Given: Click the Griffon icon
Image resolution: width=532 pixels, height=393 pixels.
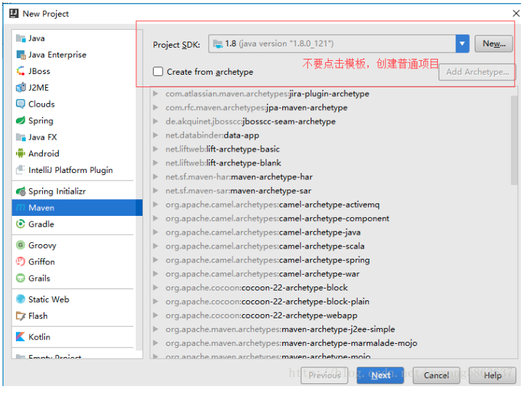Looking at the screenshot, I should click(x=21, y=262).
